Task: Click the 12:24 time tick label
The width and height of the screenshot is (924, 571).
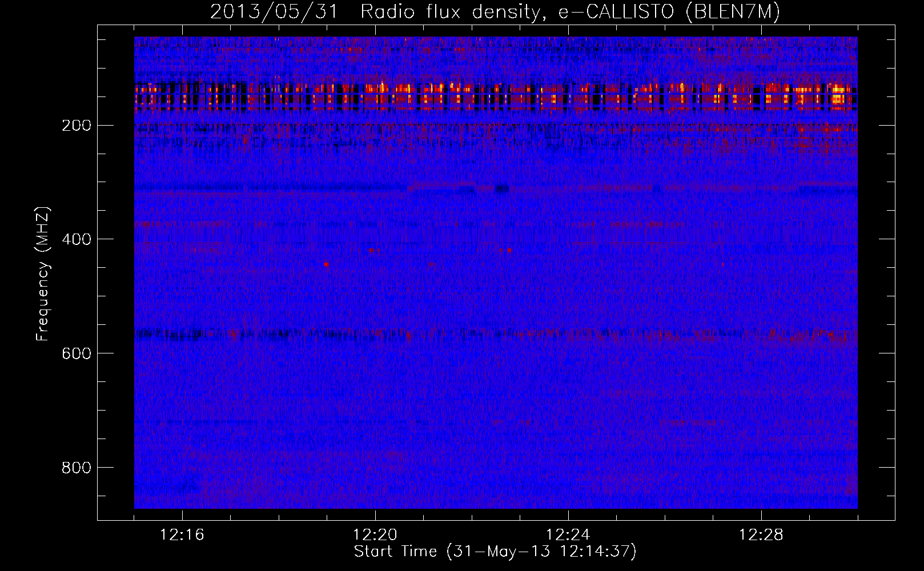Action: (x=568, y=535)
